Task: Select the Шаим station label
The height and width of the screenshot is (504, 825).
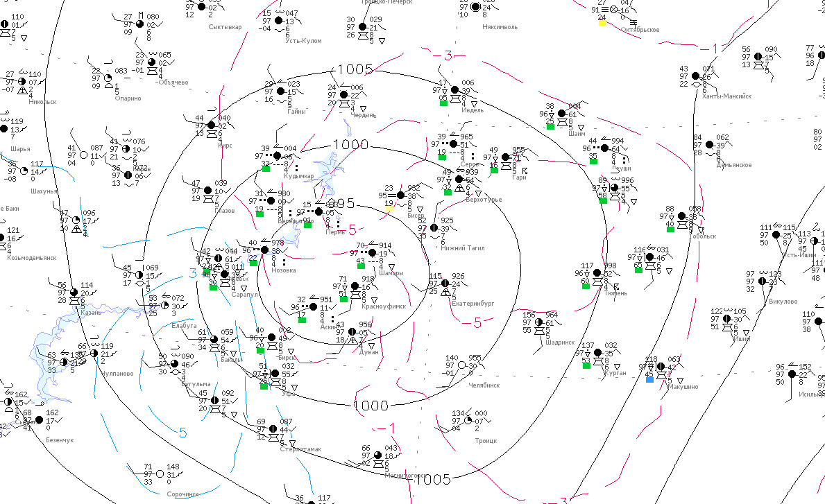Action: pyautogui.click(x=577, y=134)
